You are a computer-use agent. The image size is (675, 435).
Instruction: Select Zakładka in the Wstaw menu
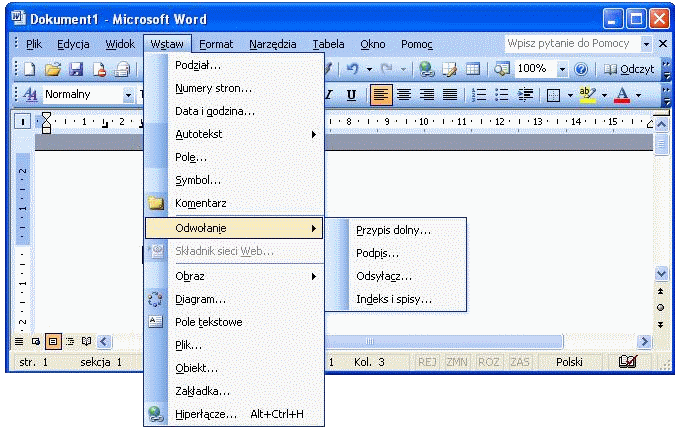tap(235, 391)
